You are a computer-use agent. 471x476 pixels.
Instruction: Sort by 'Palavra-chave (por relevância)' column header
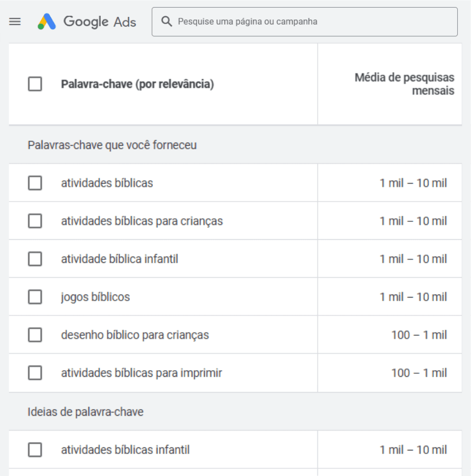click(137, 84)
